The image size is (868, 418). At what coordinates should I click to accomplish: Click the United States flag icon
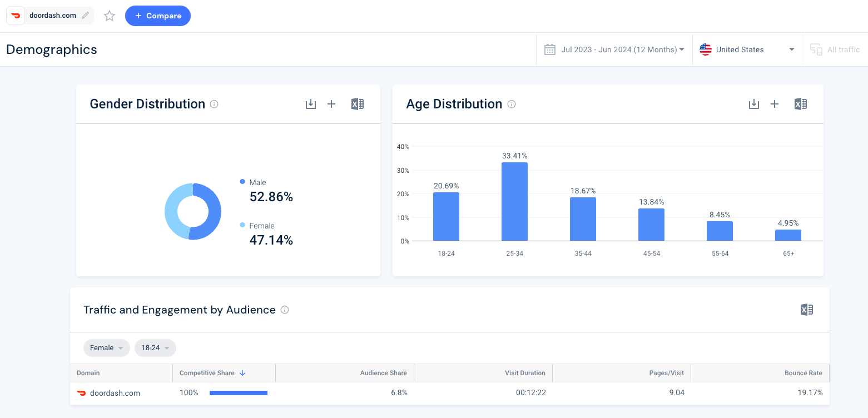click(706, 49)
